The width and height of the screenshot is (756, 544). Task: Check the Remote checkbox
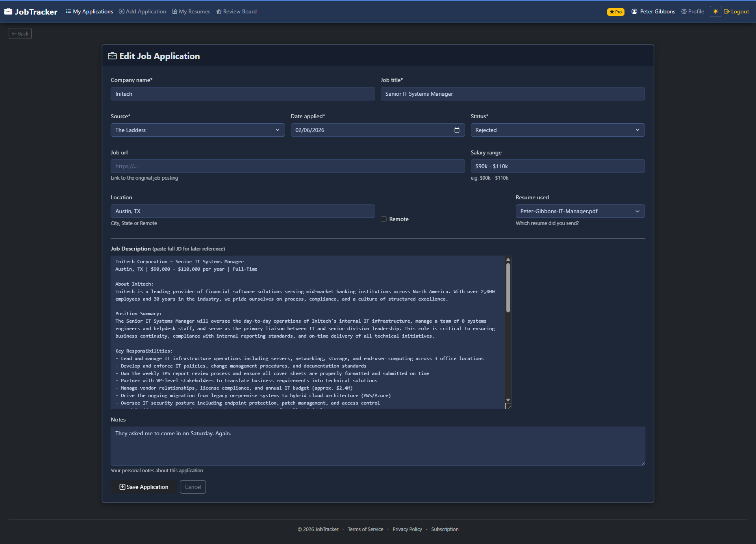tap(384, 219)
